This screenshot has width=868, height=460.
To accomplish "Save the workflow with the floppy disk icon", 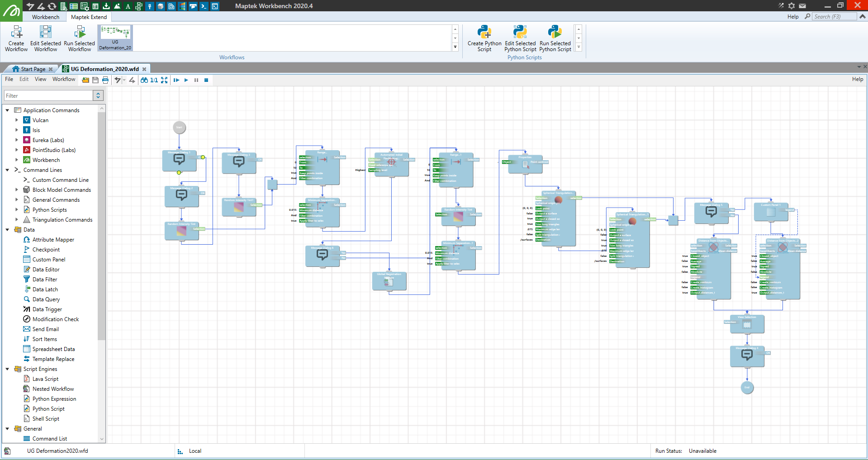I will point(95,80).
